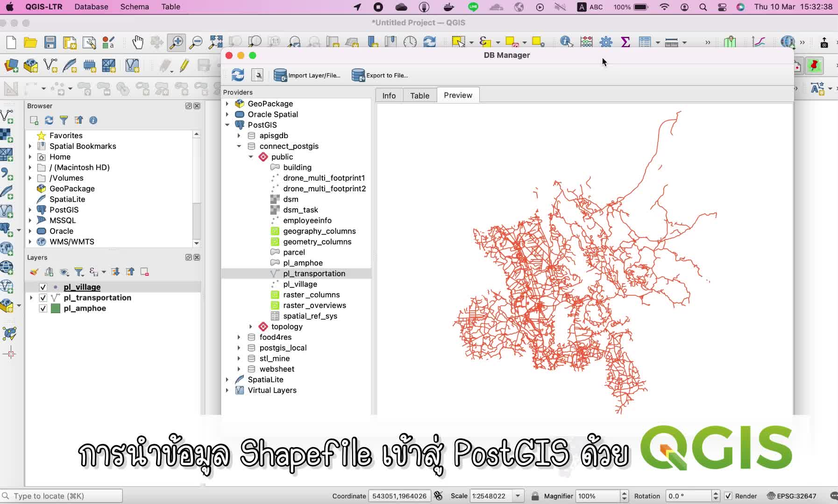
Task: Click Export to File button
Action: 380,75
